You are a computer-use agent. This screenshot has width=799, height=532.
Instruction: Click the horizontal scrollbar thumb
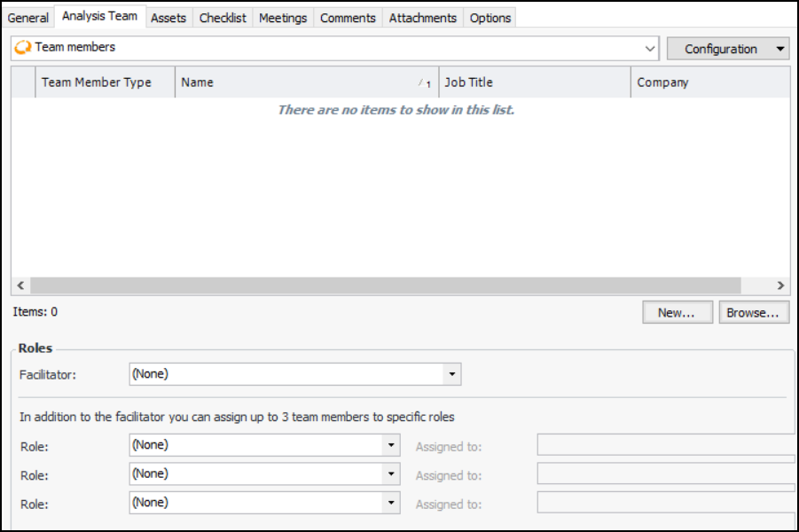point(385,286)
